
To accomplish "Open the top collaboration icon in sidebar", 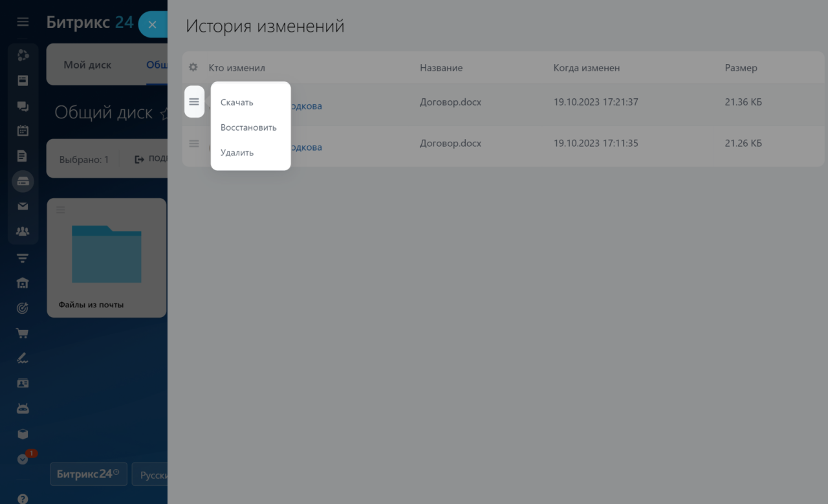I will click(23, 55).
